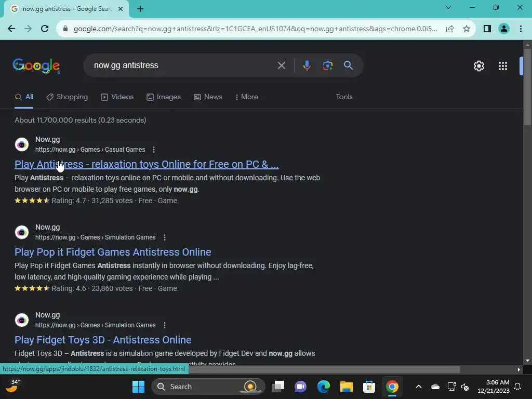Click Now.gg favicon of Fidget Toys 3D result

tap(22, 320)
